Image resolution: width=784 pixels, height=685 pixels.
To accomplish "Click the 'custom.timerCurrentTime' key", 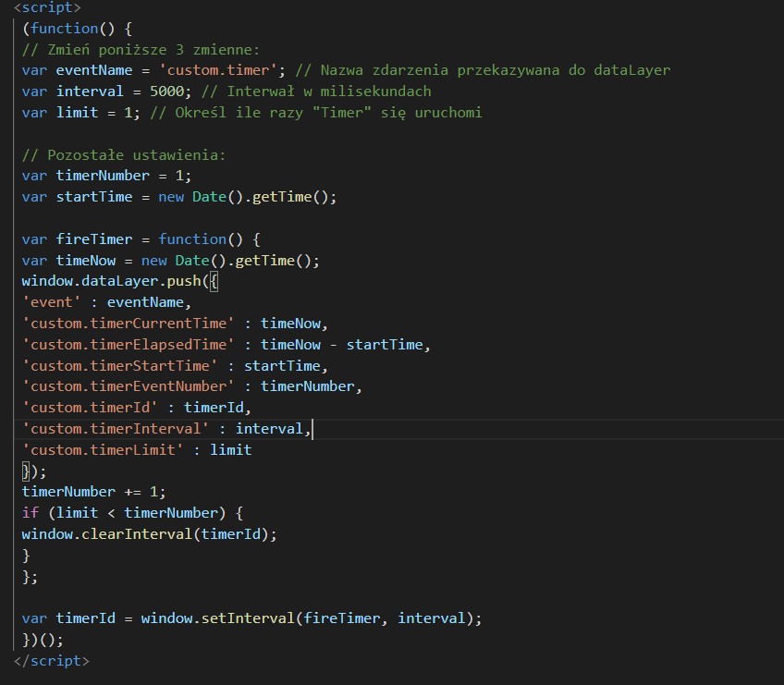I will (128, 324).
